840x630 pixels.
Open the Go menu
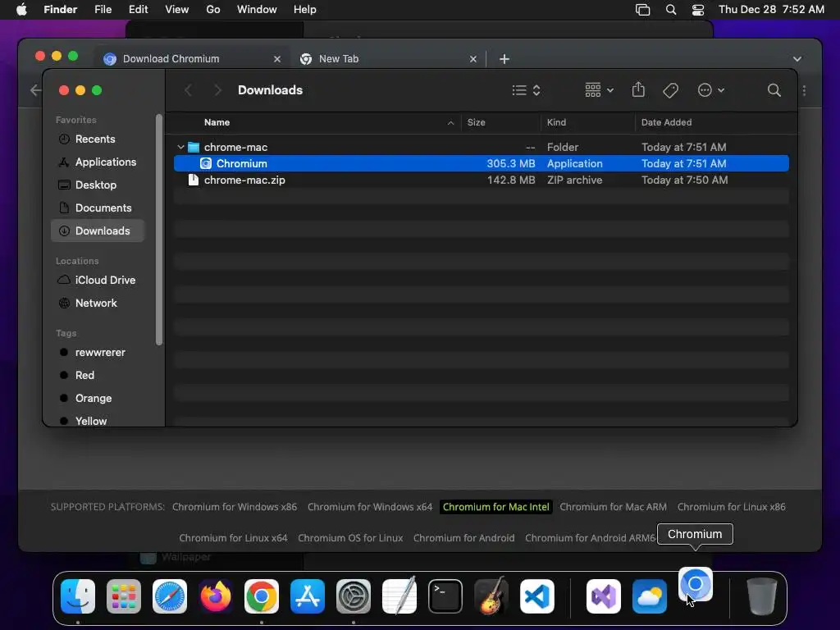213,10
